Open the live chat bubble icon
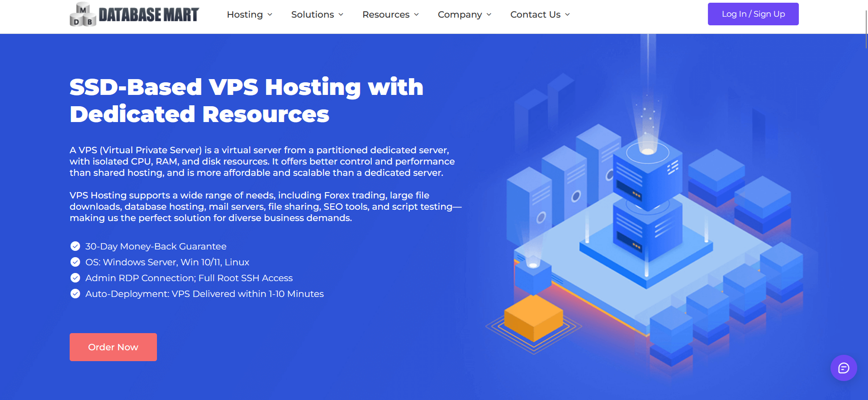The image size is (868, 400). pos(844,368)
